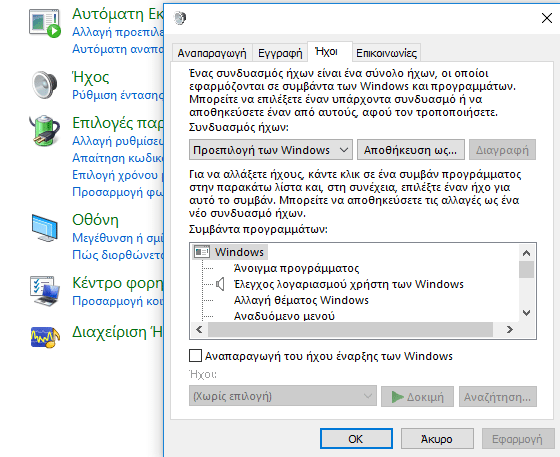This screenshot has height=457, width=560.
Task: Click the Εφαρμογή apply button
Action: [x=518, y=438]
